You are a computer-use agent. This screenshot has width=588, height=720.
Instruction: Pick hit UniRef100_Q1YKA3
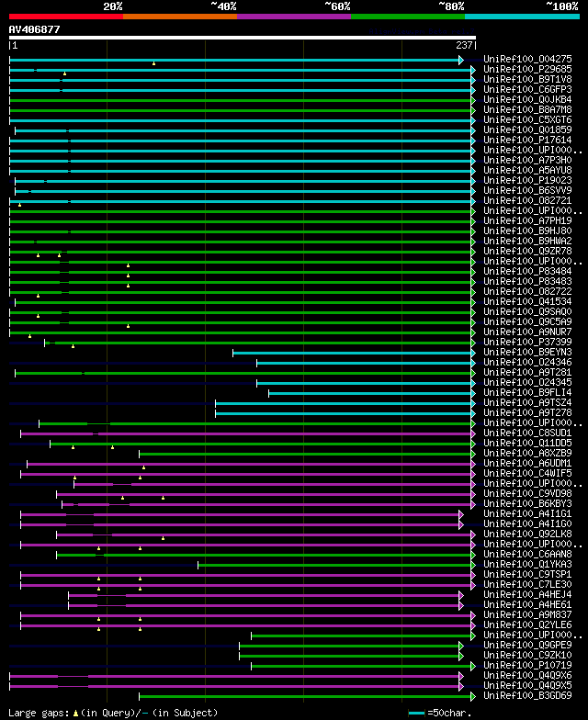click(x=527, y=564)
